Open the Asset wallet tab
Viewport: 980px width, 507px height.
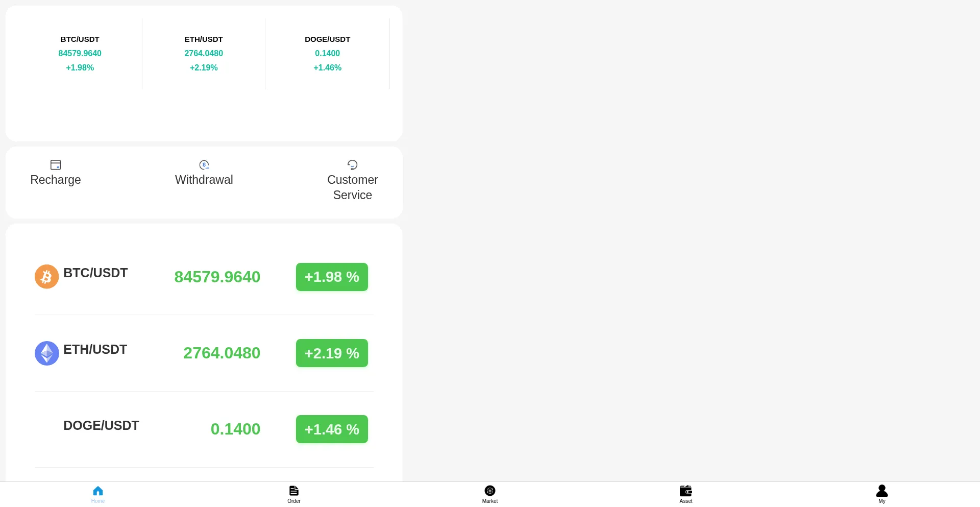click(686, 491)
